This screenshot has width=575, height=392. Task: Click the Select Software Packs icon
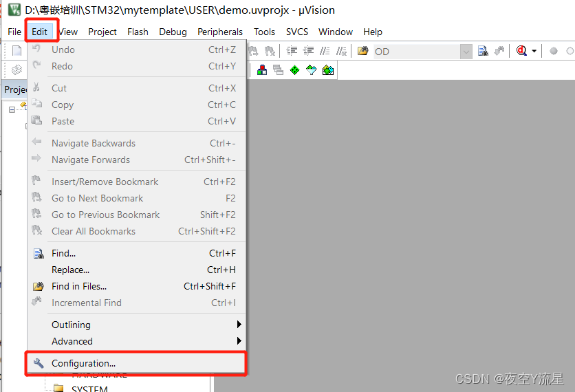pos(312,69)
